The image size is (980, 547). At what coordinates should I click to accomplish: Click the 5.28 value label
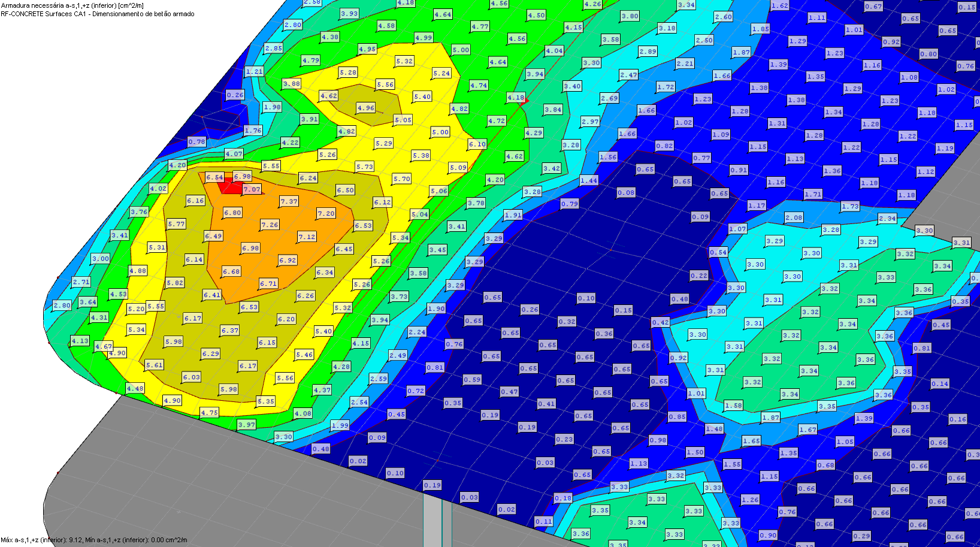coord(348,72)
